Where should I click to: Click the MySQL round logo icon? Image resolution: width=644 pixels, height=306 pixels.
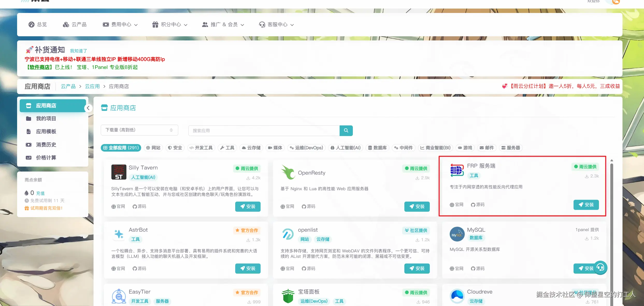(x=457, y=234)
